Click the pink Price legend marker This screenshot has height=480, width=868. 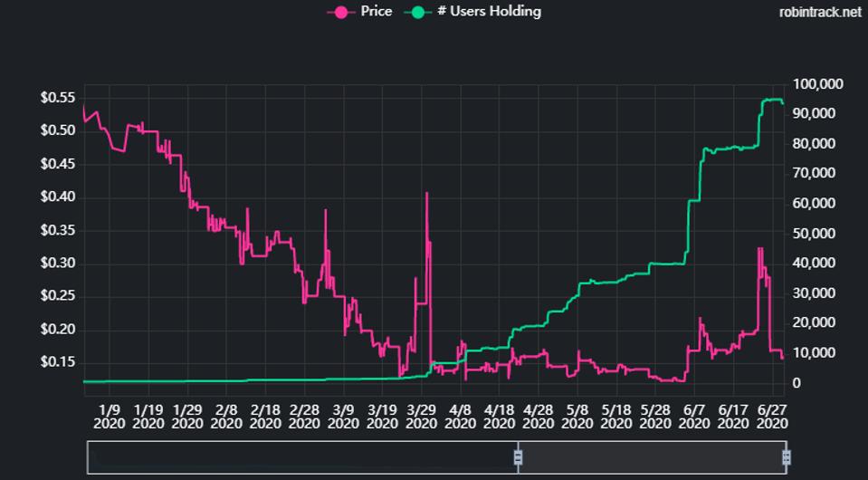340,12
